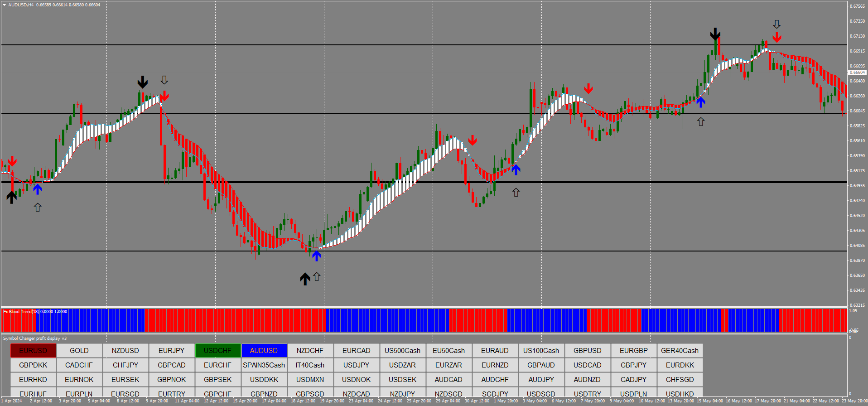Click the black up arrow at the chart's far left
The image size is (868, 406).
pyautogui.click(x=11, y=197)
